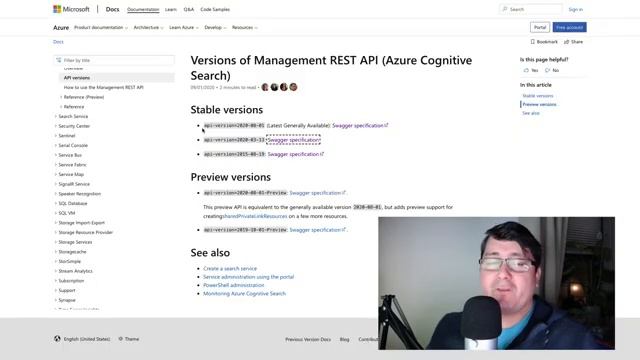Click the Docs breadcrumb link
The height and width of the screenshot is (360, 640).
[x=58, y=42]
